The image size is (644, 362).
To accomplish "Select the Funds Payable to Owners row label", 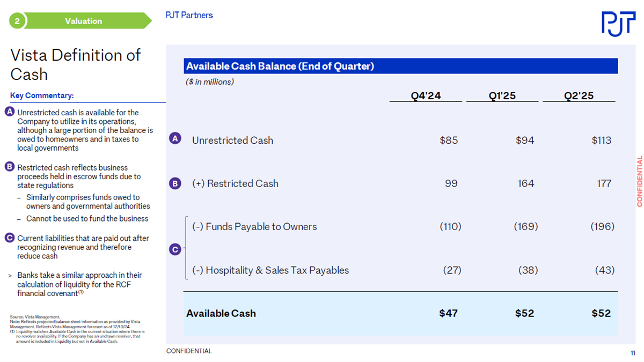I will coord(254,226).
